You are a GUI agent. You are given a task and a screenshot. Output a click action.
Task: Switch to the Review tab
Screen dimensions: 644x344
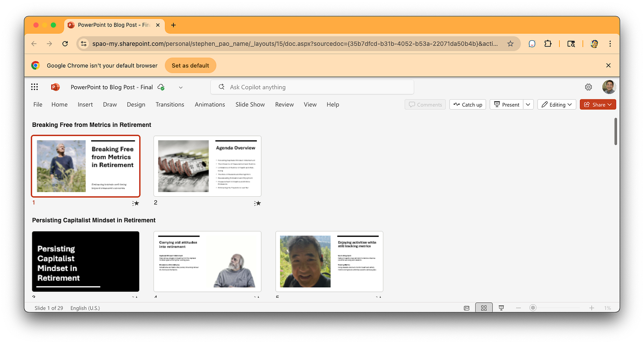(284, 104)
